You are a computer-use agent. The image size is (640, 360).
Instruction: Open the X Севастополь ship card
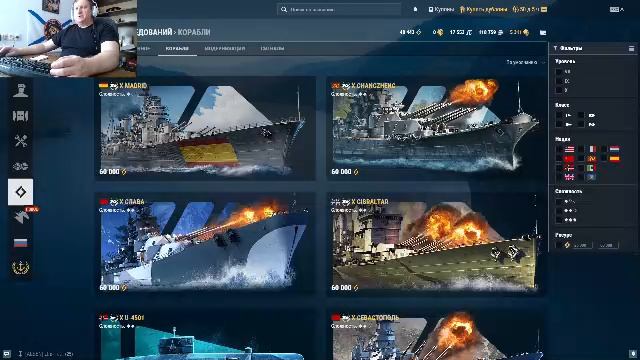coord(436,335)
